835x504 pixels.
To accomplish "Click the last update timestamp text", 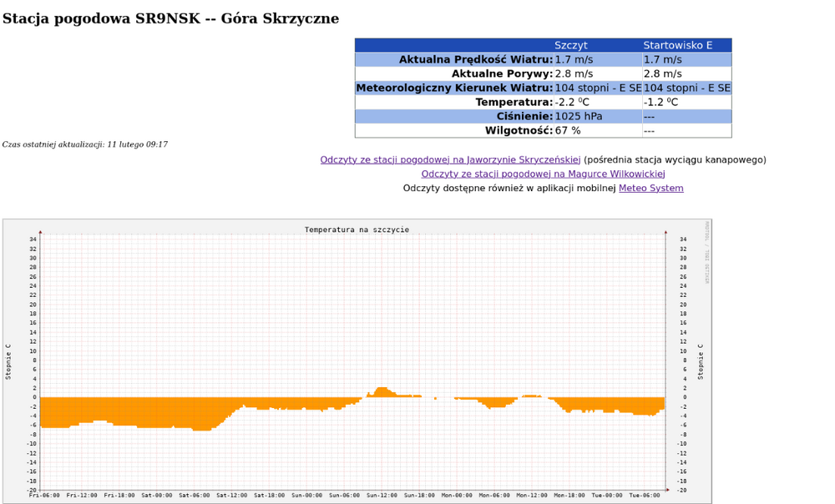I will click(x=85, y=145).
